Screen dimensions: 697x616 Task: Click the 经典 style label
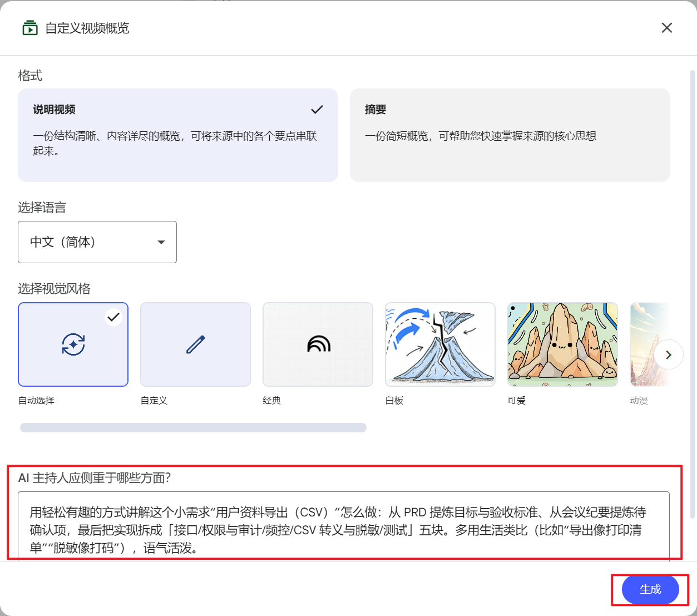[x=272, y=401]
